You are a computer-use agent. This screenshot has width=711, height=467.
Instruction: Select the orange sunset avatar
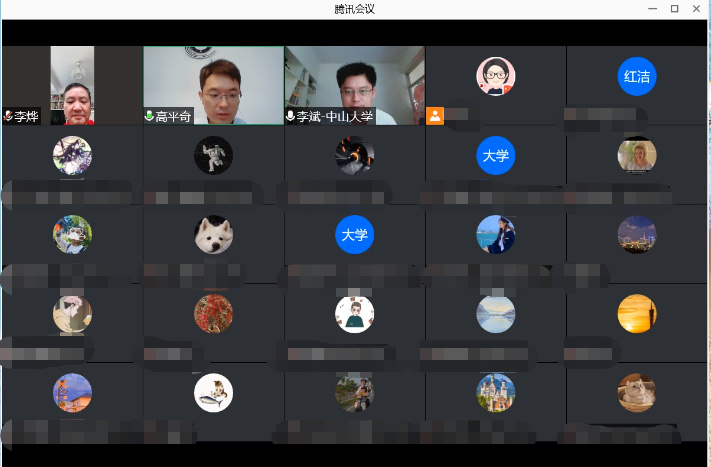(x=637, y=314)
